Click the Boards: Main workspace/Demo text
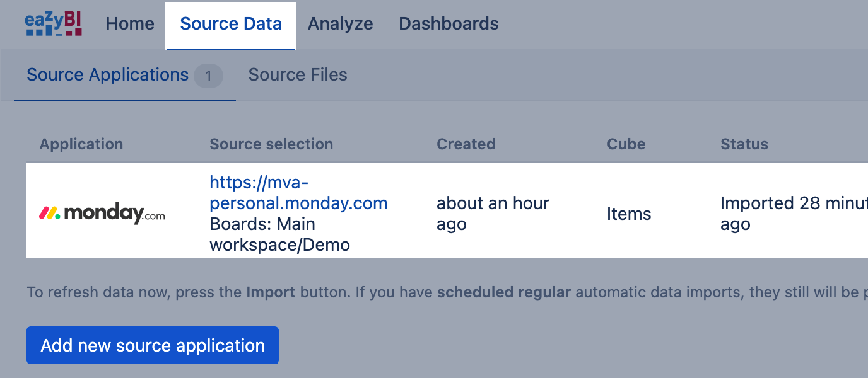Image resolution: width=868 pixels, height=378 pixels. point(279,234)
